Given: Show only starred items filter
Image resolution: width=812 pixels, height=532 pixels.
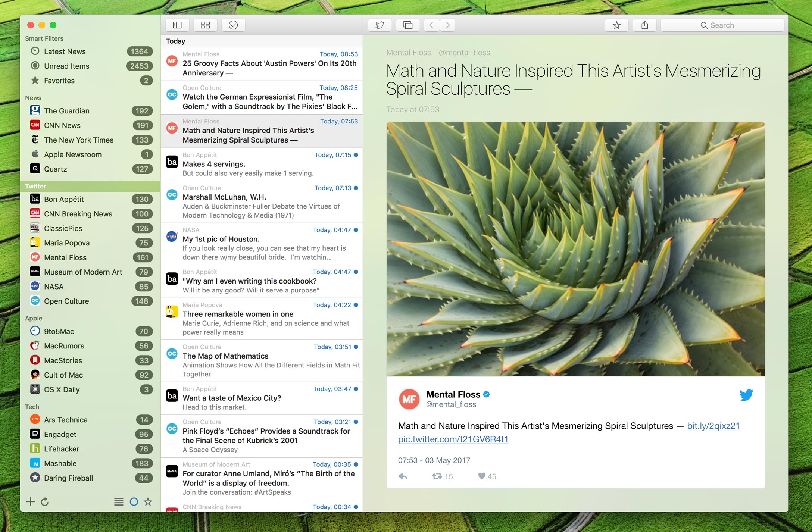Looking at the screenshot, I should 148,502.
